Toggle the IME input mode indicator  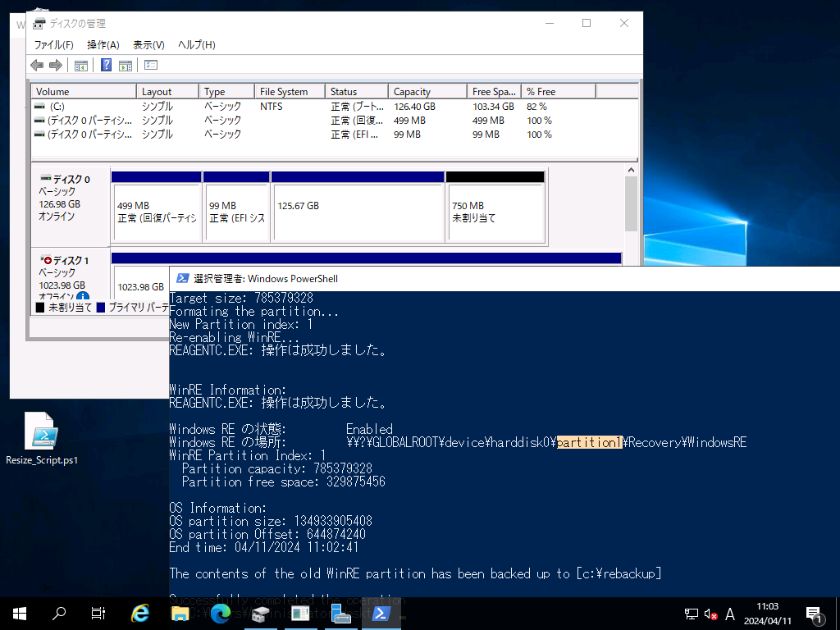[729, 614]
